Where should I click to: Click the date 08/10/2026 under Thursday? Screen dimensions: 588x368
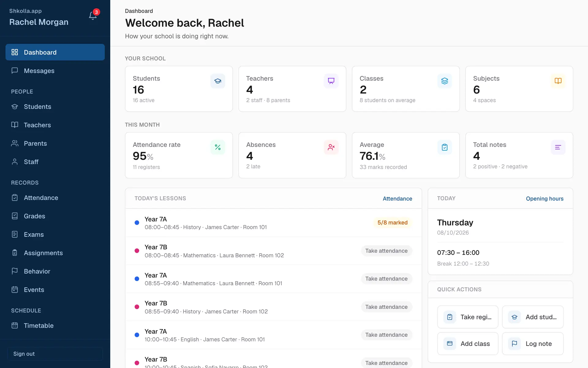pos(453,232)
